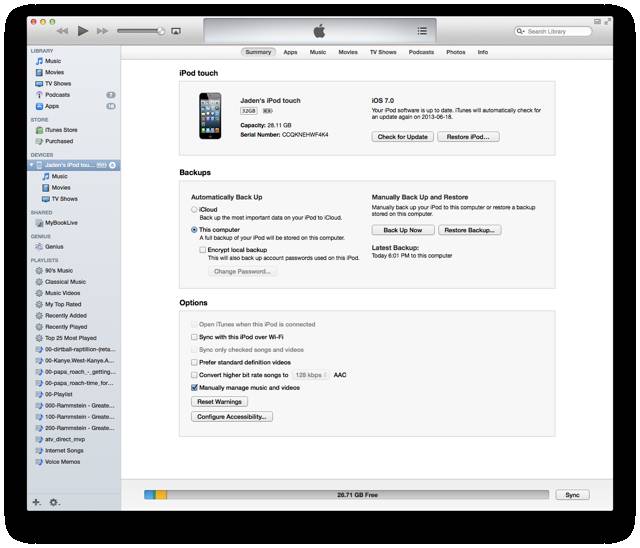
Task: Open Podcasts library in sidebar
Action: tap(57, 94)
